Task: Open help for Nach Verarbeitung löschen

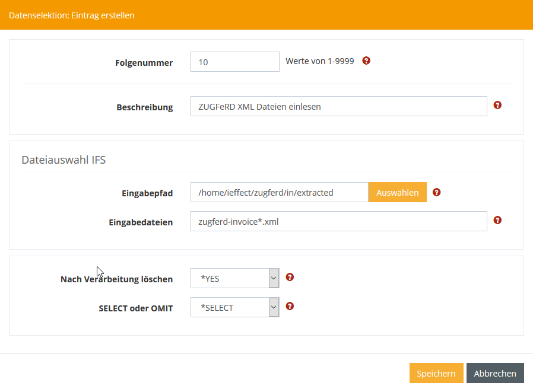Action: pos(290,277)
